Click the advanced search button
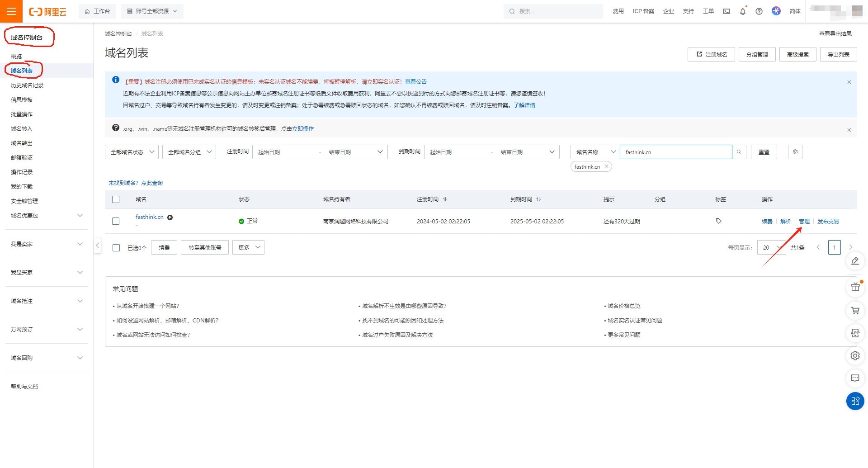The height and width of the screenshot is (468, 868). 798,54
